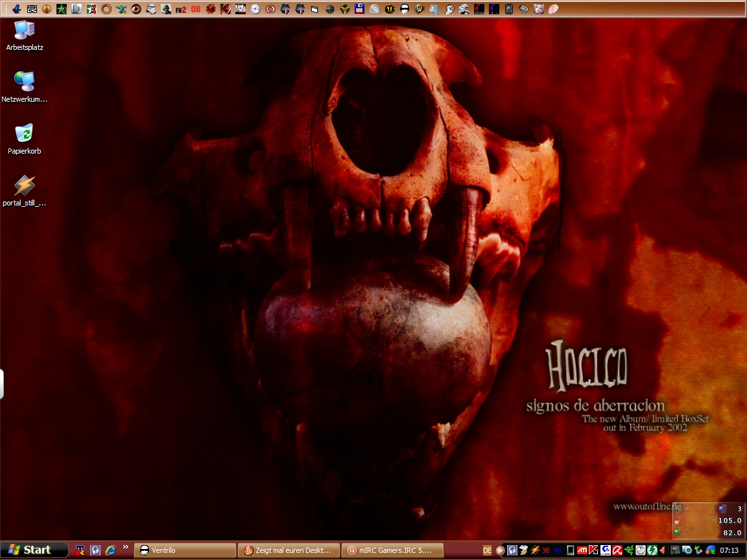Open the volume speaker tray icon
Viewport: 747px width, 560px height.
(663, 550)
